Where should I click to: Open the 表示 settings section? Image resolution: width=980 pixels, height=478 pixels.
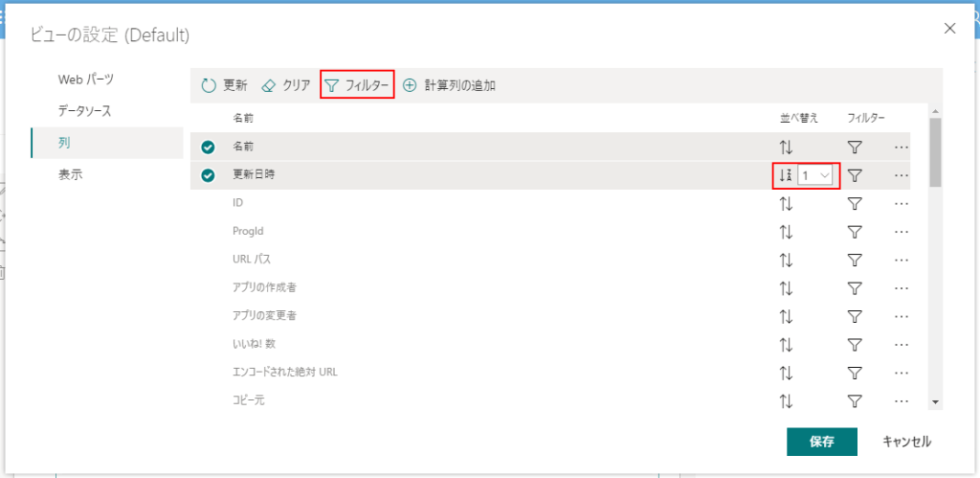tap(70, 175)
